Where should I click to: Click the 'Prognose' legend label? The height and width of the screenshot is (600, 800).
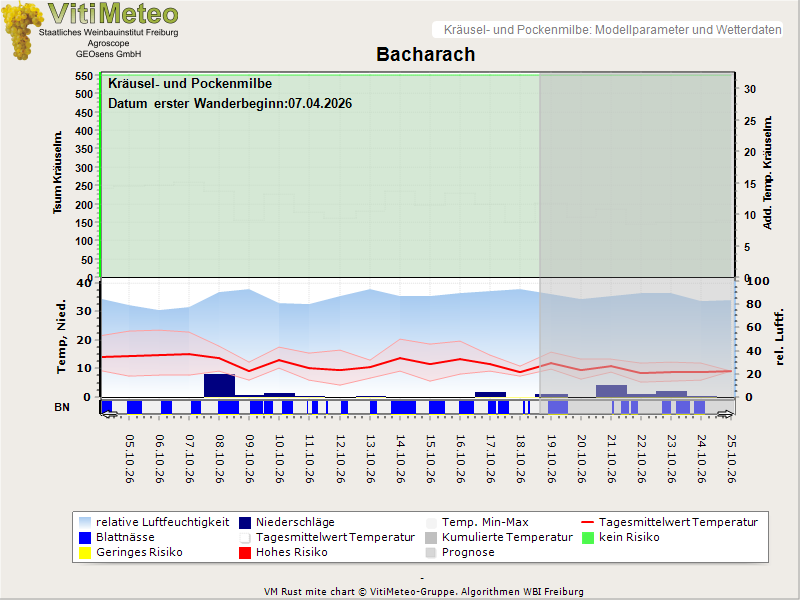coord(468,552)
